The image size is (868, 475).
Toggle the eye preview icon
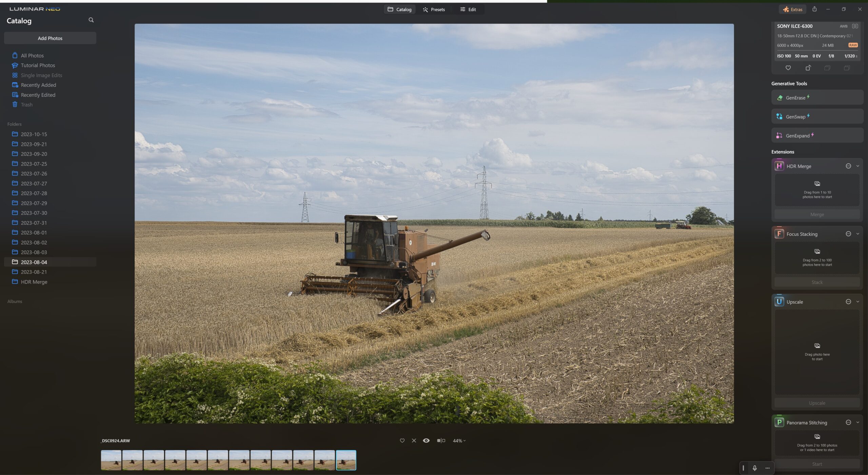[x=426, y=440]
